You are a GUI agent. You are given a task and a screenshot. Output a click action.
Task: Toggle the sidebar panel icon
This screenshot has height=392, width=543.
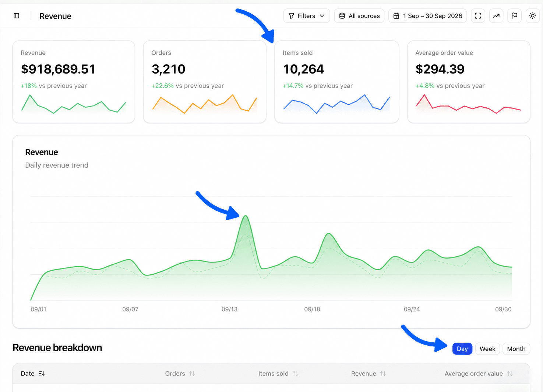click(17, 16)
